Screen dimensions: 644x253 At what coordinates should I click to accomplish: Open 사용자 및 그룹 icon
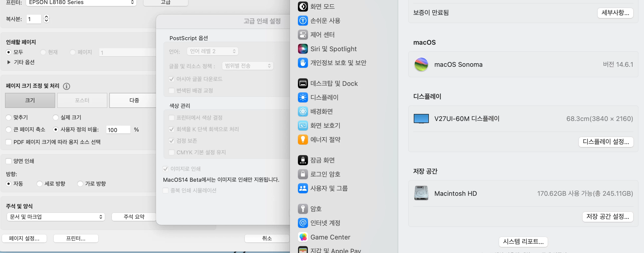303,188
